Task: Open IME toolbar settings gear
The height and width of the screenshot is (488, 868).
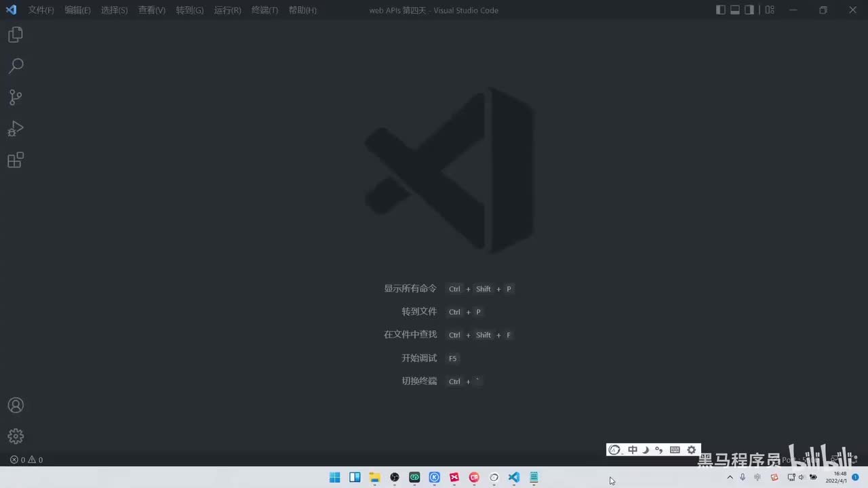Action: point(691,450)
